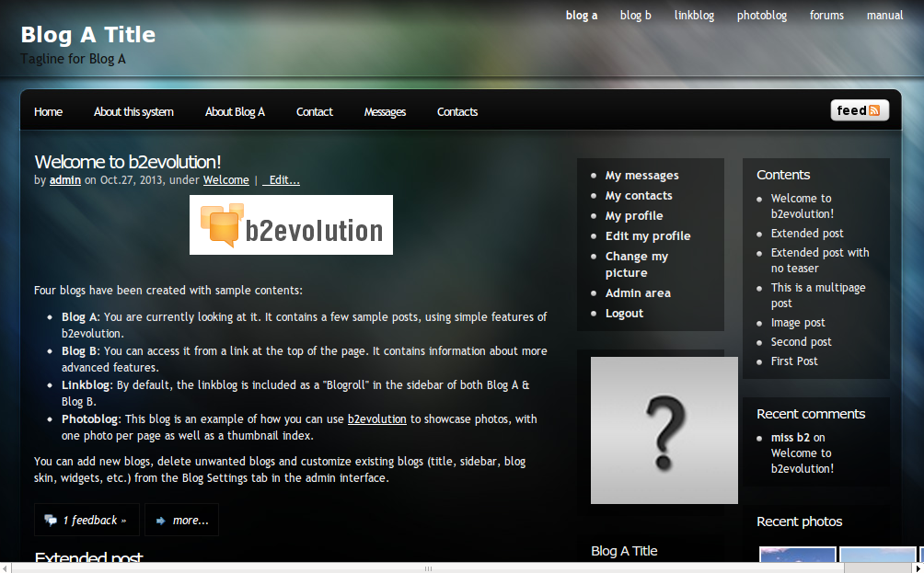Screen dimensions: 924x573
Task: Switch to blog b in top menu
Action: point(635,16)
